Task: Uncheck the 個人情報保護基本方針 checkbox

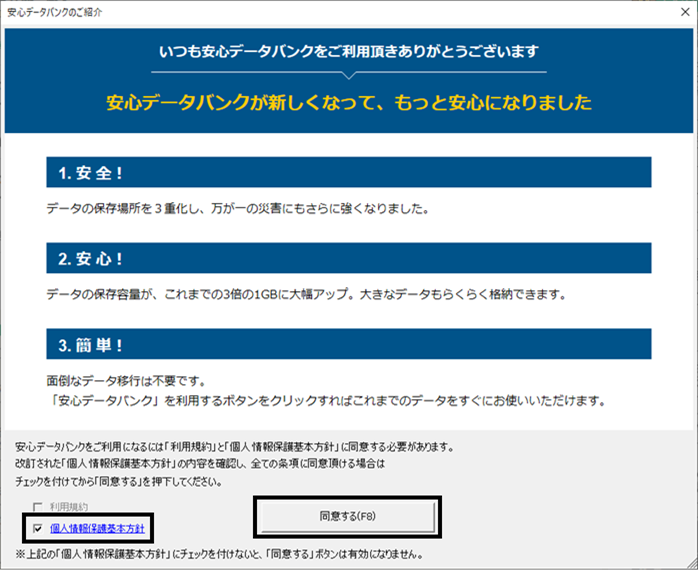Action: pos(38,529)
